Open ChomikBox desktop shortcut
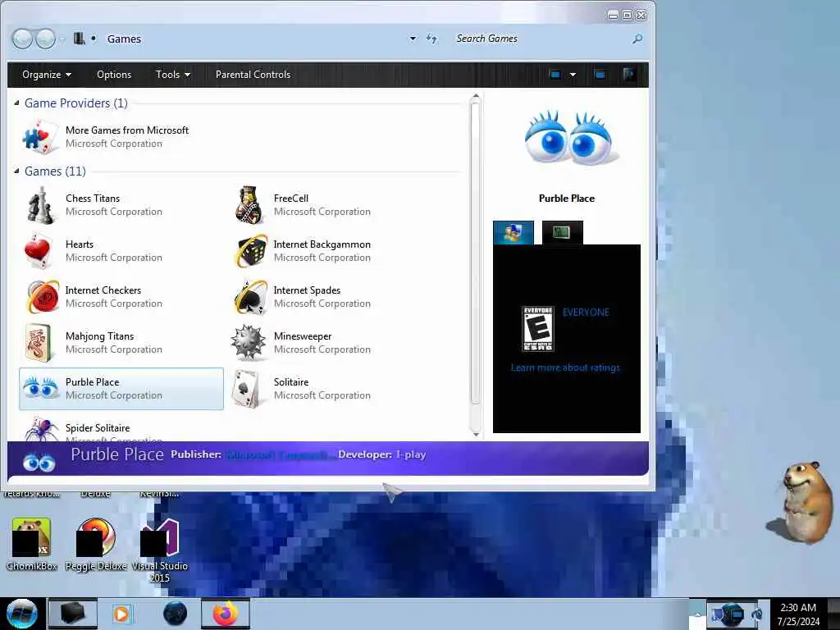The image size is (840, 630). point(32,543)
